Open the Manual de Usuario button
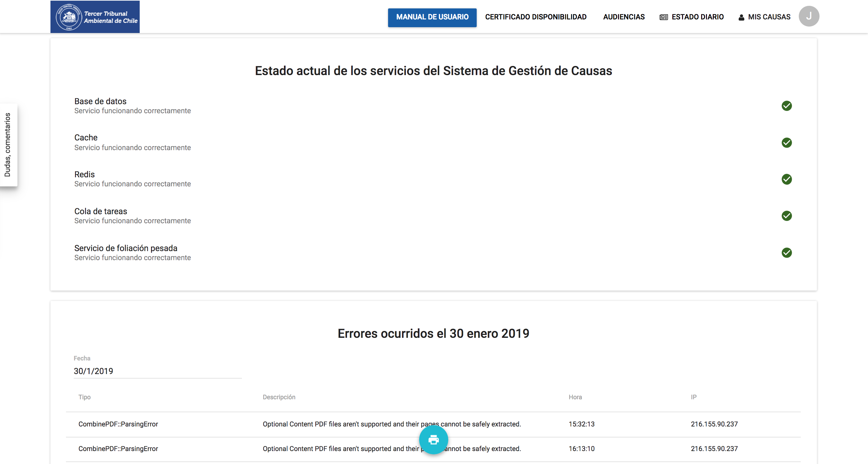Image resolution: width=868 pixels, height=464 pixels. coord(432,17)
